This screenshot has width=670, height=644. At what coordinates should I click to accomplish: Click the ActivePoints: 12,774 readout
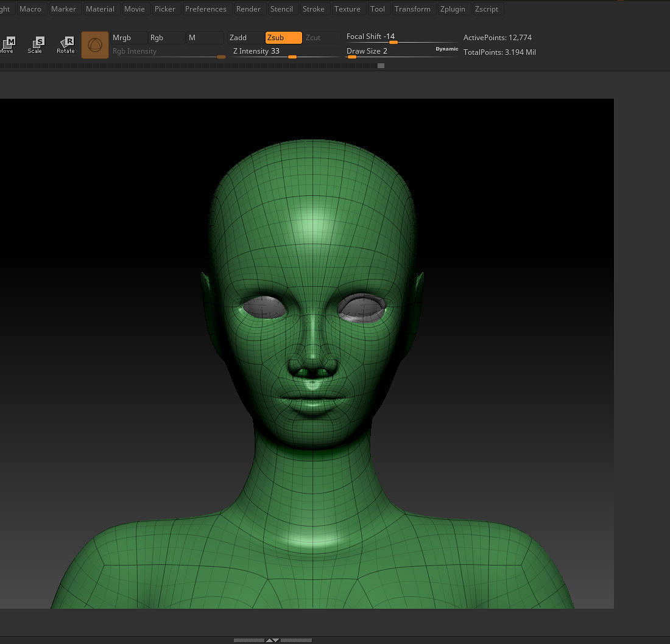point(498,38)
